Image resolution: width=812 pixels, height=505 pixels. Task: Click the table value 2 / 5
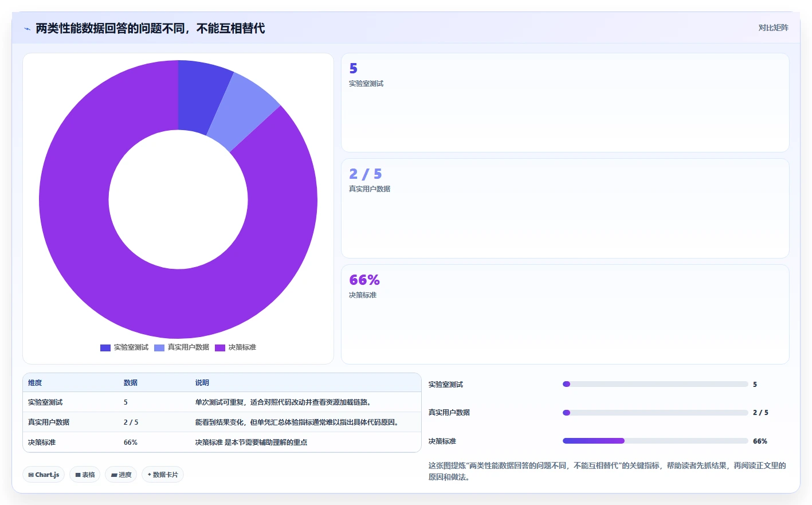(x=131, y=422)
